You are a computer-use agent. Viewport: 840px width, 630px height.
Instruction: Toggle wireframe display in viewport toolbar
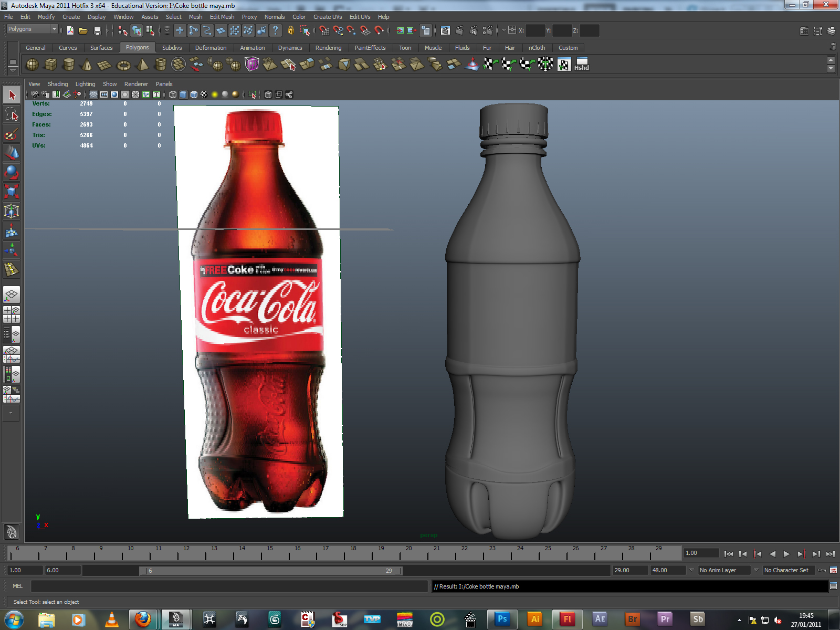(173, 94)
